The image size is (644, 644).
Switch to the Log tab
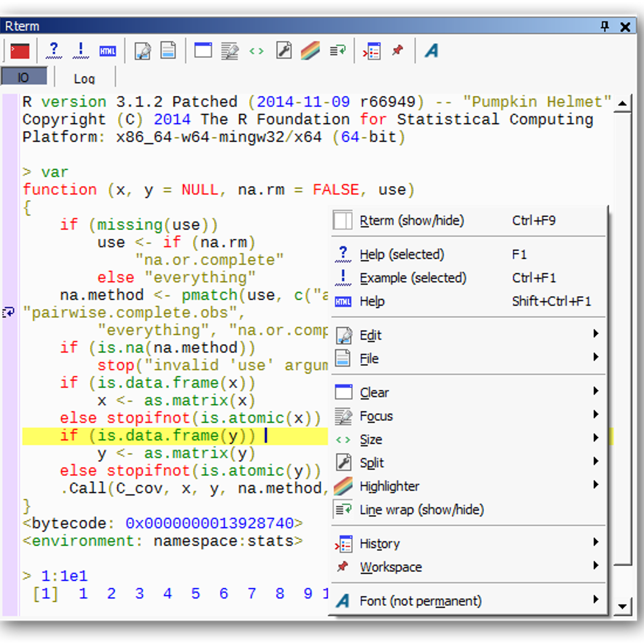click(85, 78)
